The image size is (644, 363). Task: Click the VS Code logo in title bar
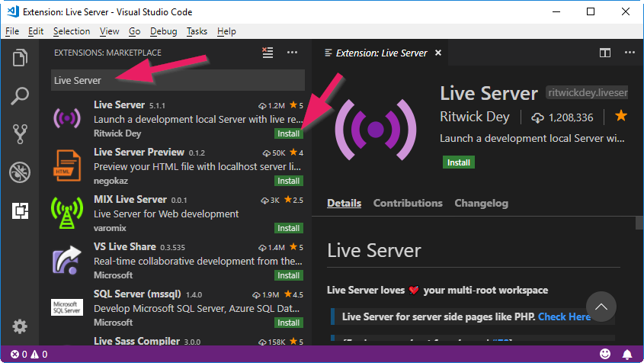point(13,11)
